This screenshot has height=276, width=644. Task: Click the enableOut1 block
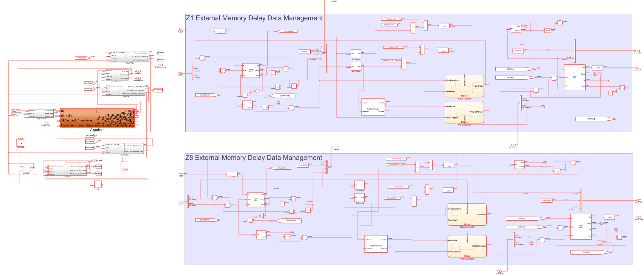(x=27, y=168)
